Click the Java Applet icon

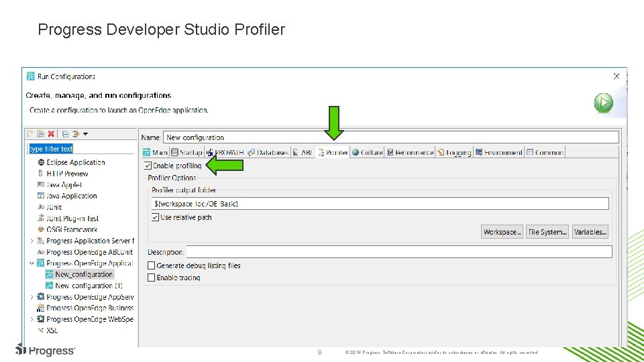(x=41, y=185)
